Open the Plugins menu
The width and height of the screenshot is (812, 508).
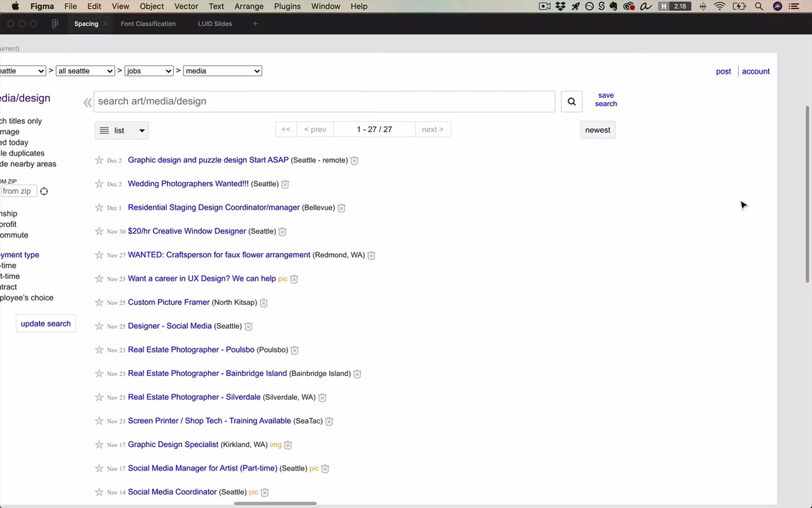[x=287, y=6]
